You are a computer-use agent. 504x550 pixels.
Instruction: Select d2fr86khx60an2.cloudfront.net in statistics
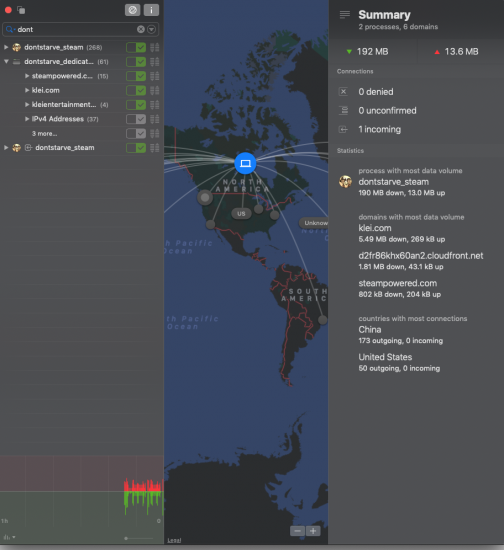coord(421,256)
